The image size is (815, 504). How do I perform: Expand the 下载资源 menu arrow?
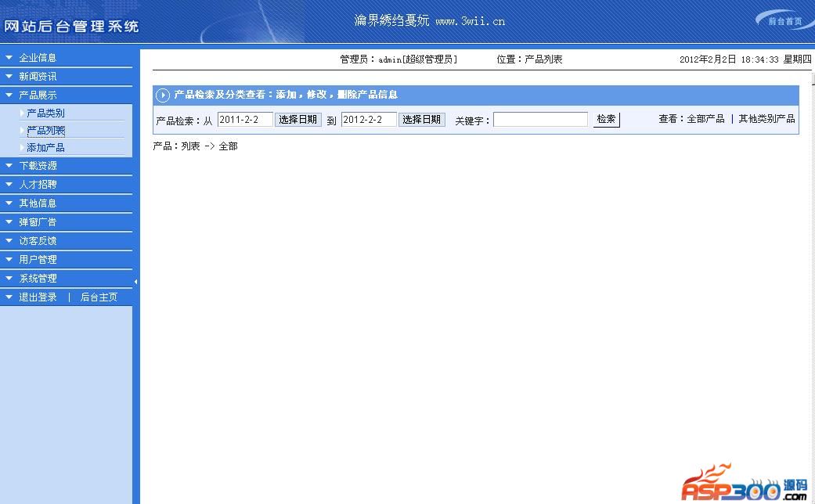9,166
